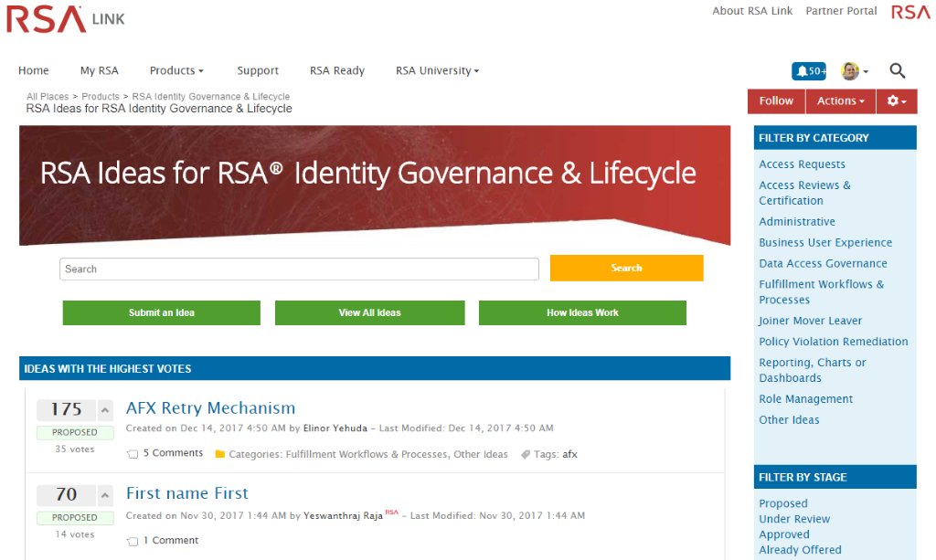Open Fulfillment Workflows & Processes category on AFX idea
The image size is (936, 560).
click(x=367, y=454)
